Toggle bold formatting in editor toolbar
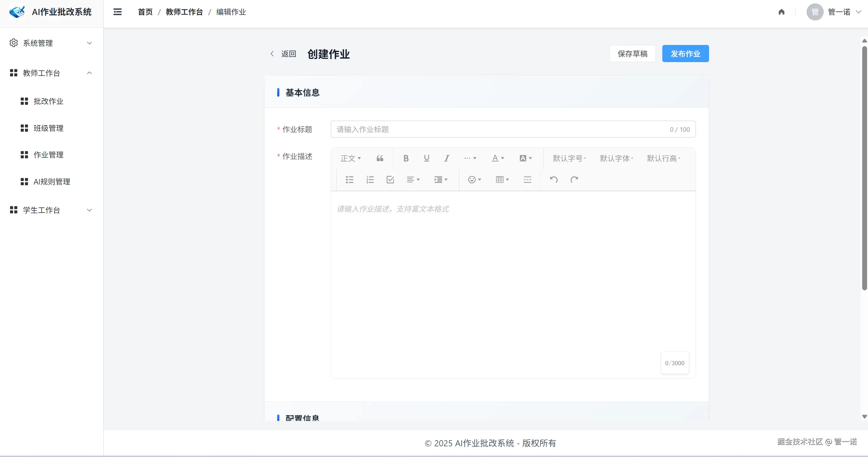 pos(406,158)
